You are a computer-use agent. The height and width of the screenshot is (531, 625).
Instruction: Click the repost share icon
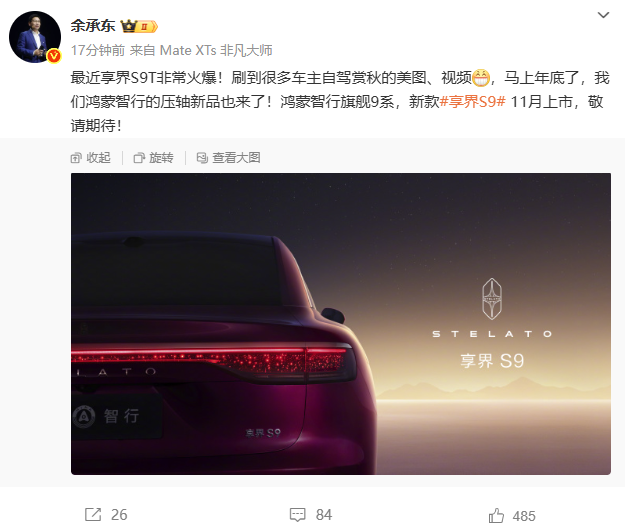click(93, 515)
